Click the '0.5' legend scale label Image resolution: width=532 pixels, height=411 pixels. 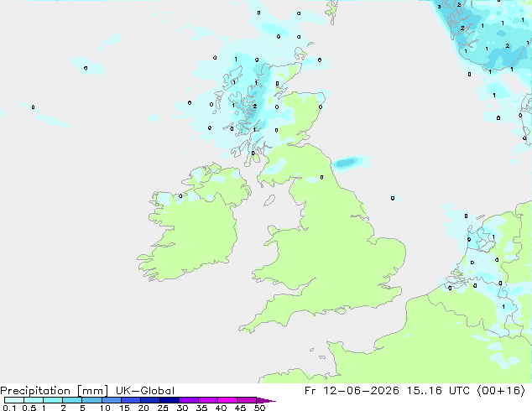(x=29, y=408)
